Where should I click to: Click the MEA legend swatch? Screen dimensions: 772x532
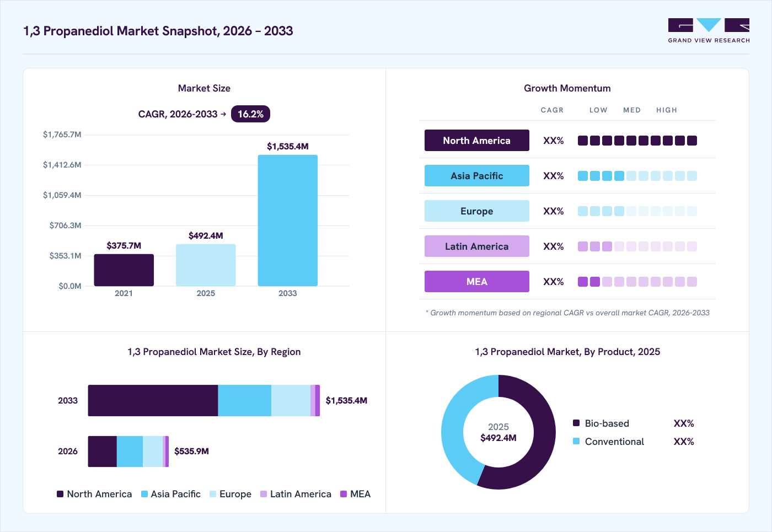point(344,494)
